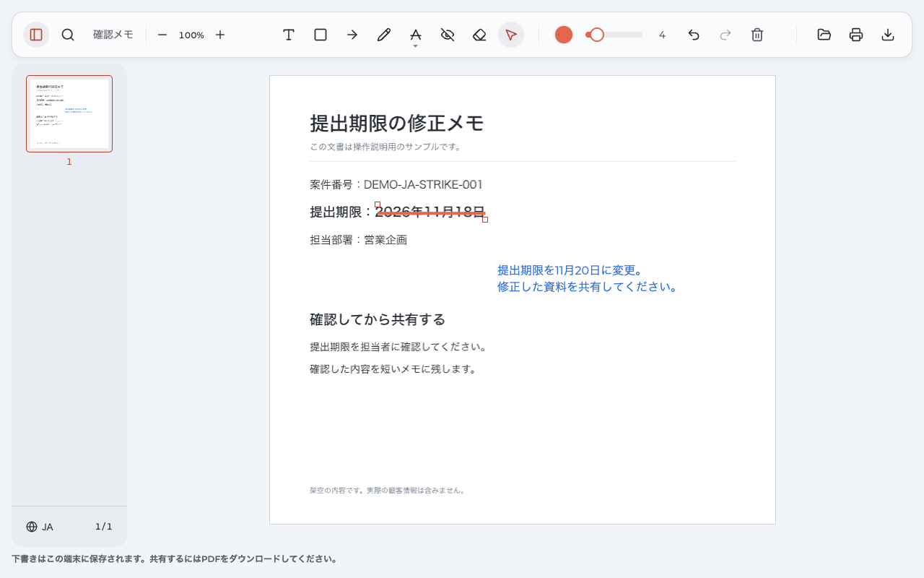
Task: Adjust the stroke width slider
Action: pyautogui.click(x=614, y=35)
